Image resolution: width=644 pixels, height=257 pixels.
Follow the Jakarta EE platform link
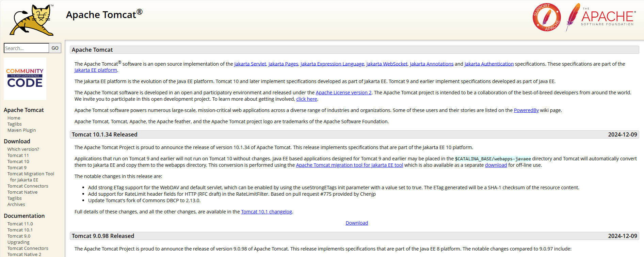coord(96,70)
